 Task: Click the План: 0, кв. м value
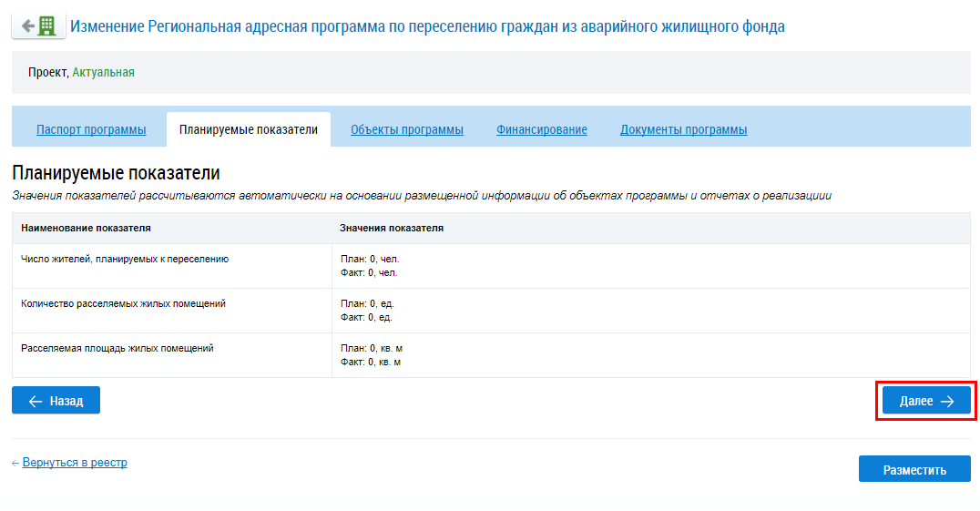(x=372, y=348)
